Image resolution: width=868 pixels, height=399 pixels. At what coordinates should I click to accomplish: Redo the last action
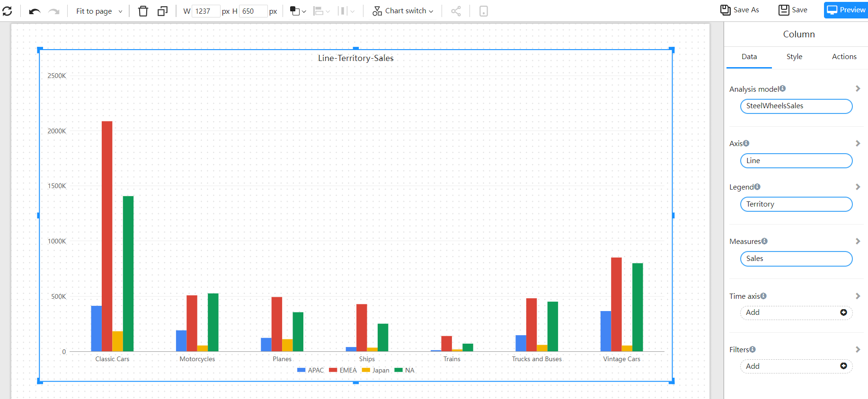54,11
